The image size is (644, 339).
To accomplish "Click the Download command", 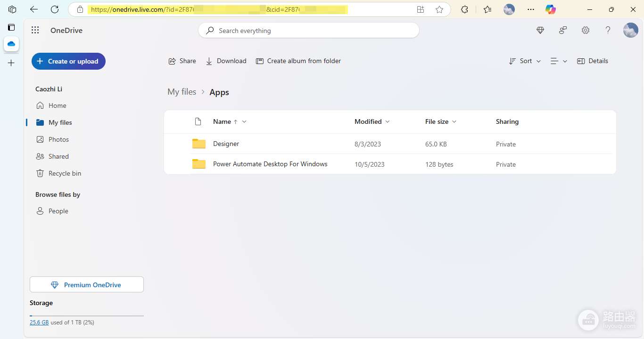I will [226, 61].
